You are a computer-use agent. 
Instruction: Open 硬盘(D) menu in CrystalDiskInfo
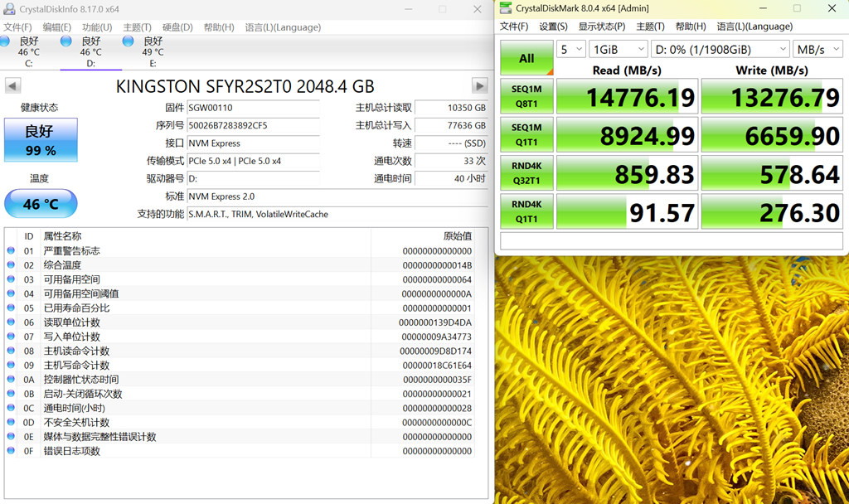tap(177, 27)
